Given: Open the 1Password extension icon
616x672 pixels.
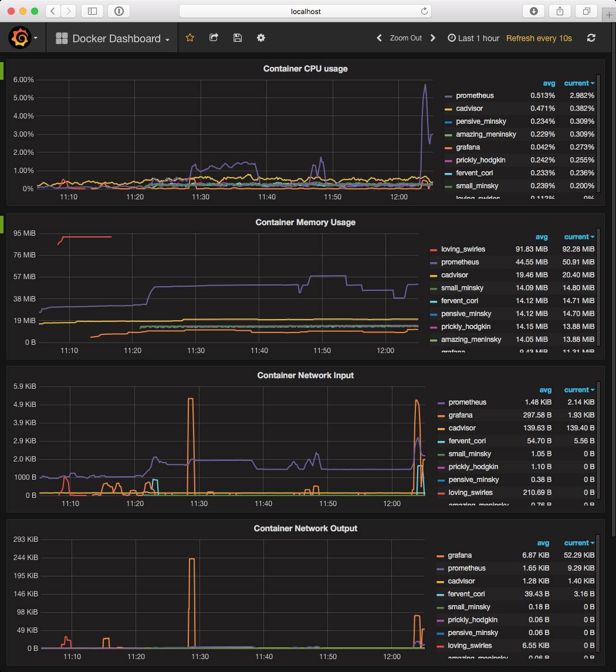Looking at the screenshot, I should 119,11.
